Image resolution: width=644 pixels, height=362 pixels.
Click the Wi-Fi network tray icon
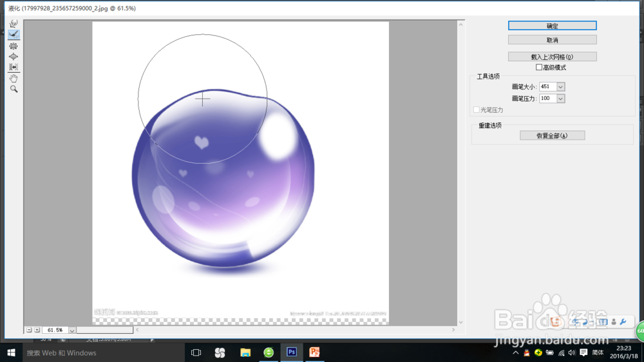point(561,352)
